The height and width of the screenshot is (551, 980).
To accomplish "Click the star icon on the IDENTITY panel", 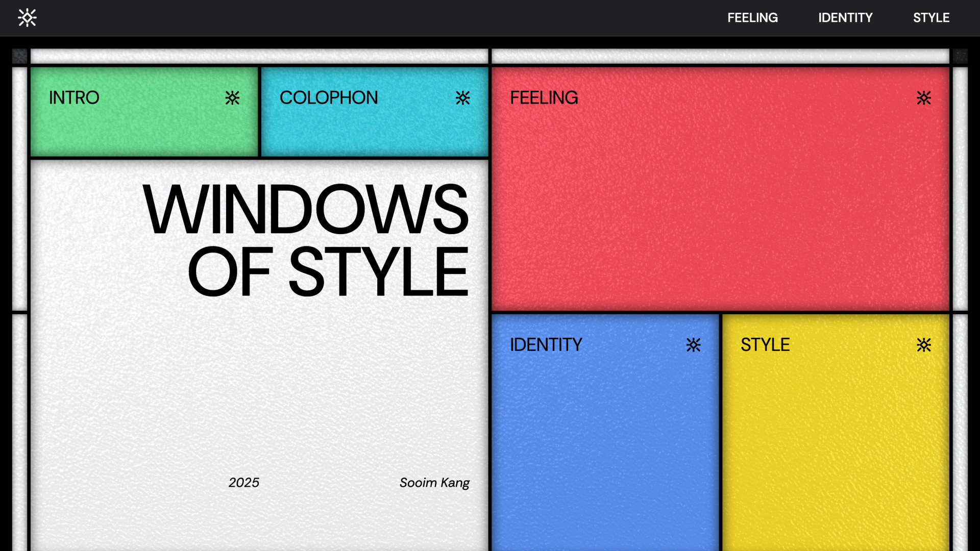I will [x=694, y=345].
